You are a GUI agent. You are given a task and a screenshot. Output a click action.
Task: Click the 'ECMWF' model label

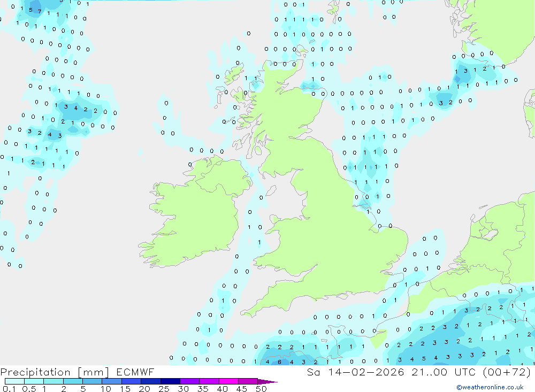(x=135, y=372)
